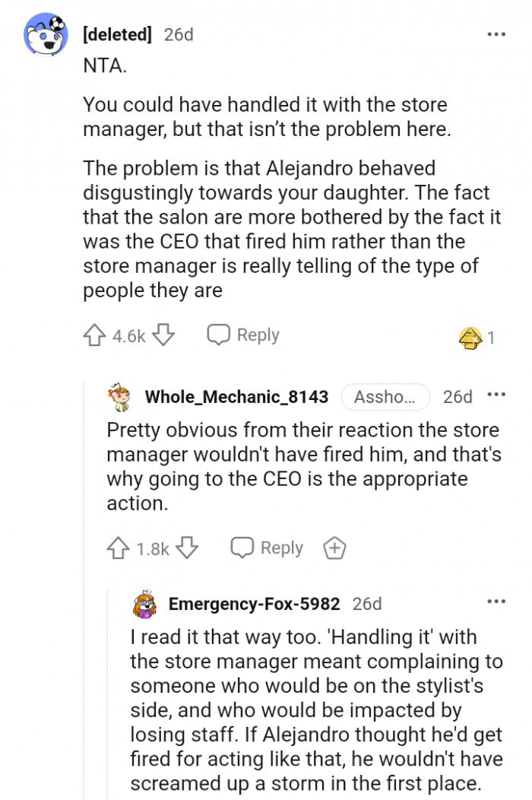Downvote the top NTA comment
The width and height of the screenshot is (532, 800).
[x=164, y=336]
